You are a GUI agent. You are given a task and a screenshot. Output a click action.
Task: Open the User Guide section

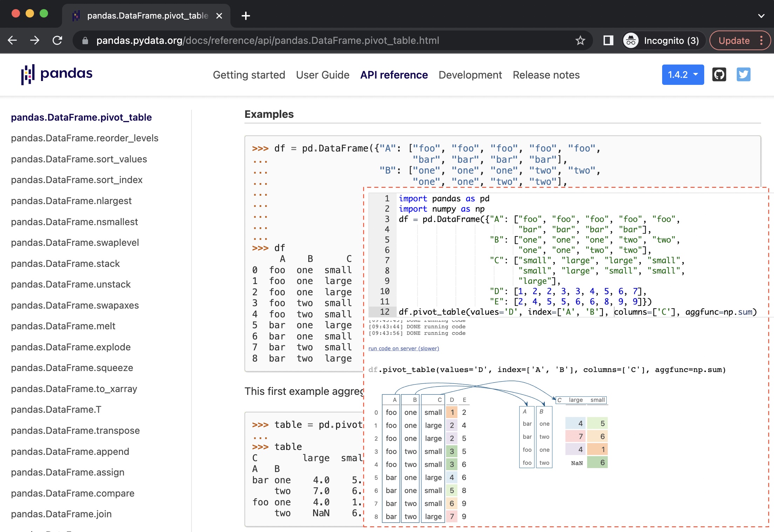click(x=322, y=75)
